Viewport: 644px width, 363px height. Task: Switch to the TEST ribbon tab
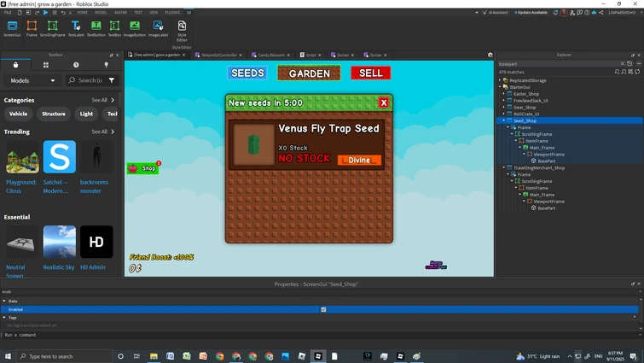click(138, 12)
